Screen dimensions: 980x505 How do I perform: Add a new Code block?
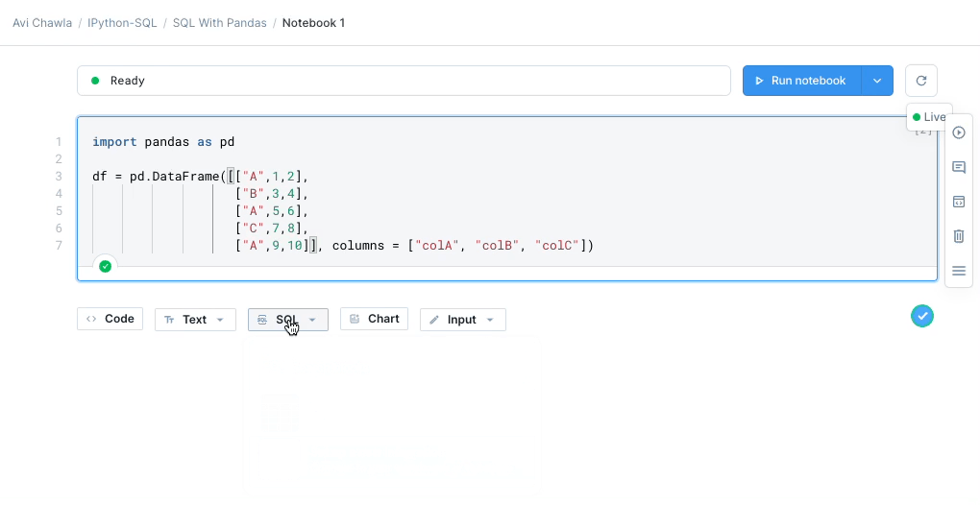pos(110,319)
